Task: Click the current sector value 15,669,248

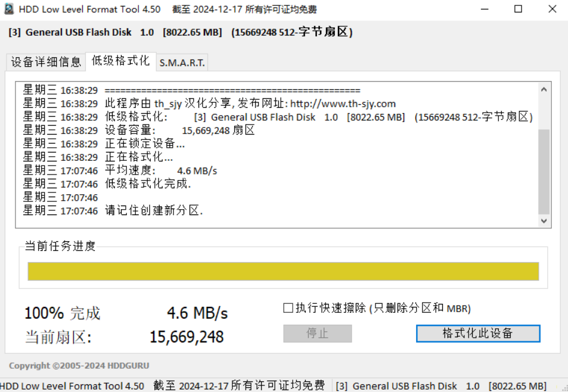Action: tap(187, 337)
